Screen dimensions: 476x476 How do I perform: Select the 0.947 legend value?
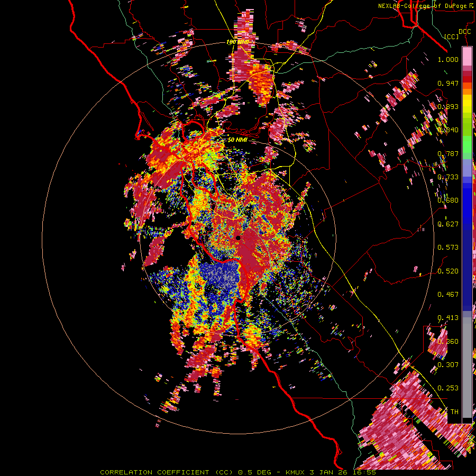click(x=448, y=83)
